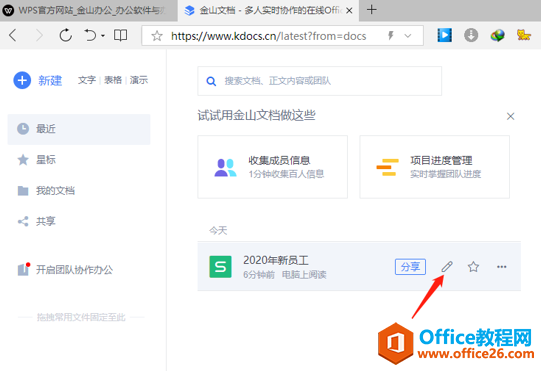Switch to WPS官方网站 tab
541x371 pixels.
coord(89,11)
